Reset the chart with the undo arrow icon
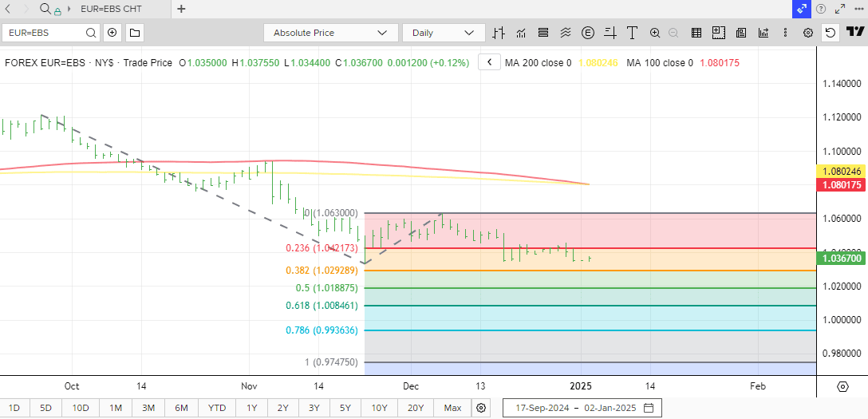The image size is (868, 419). (x=831, y=33)
